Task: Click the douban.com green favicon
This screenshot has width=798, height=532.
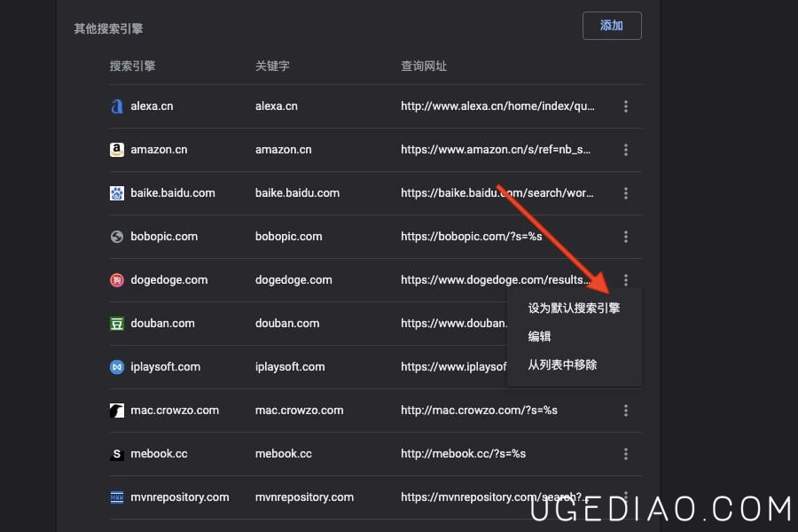Action: pos(117,324)
